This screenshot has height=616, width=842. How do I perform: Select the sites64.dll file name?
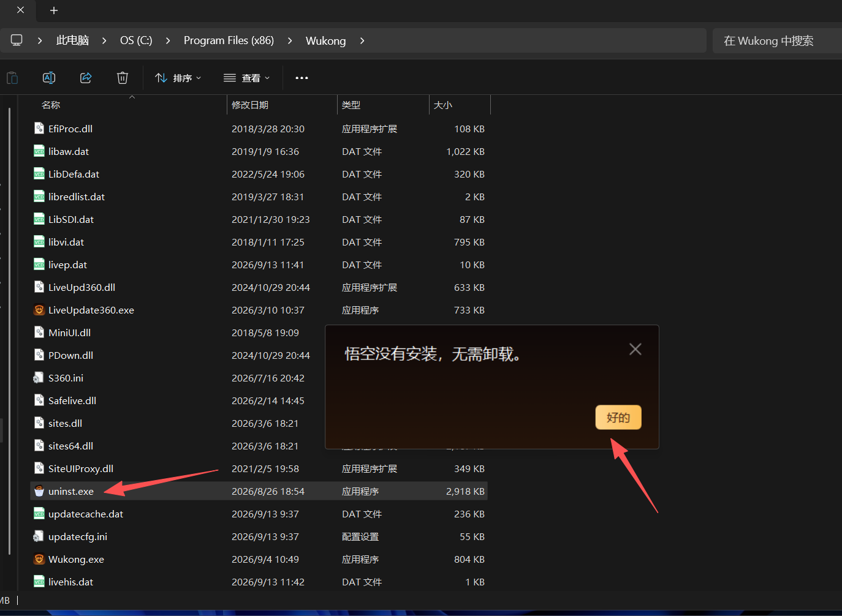click(70, 446)
